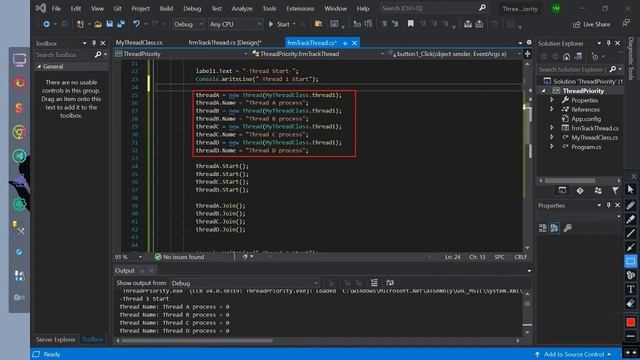
Task: Click the Find in Files toolbar icon
Action: coord(318,24)
